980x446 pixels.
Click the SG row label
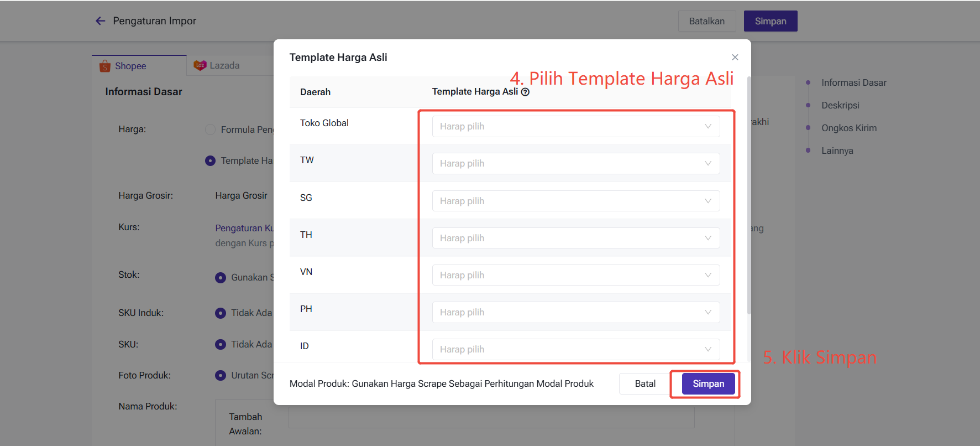point(306,198)
